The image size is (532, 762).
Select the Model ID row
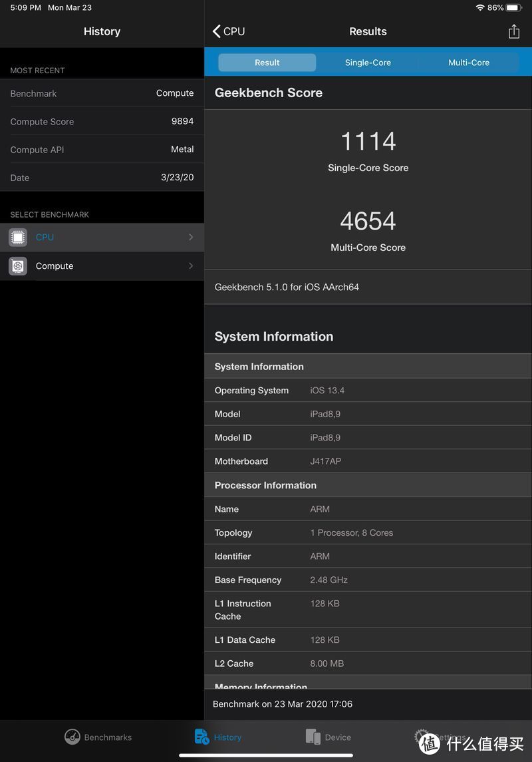[368, 437]
